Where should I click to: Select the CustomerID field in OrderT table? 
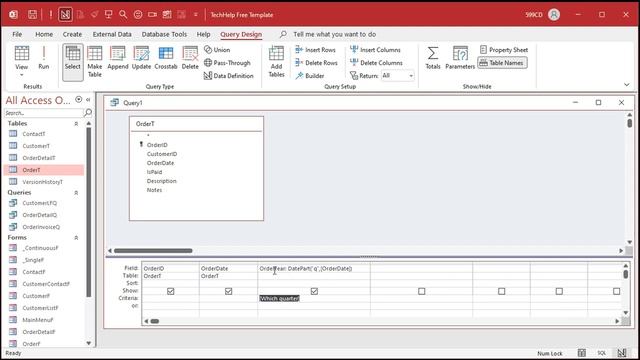click(162, 154)
